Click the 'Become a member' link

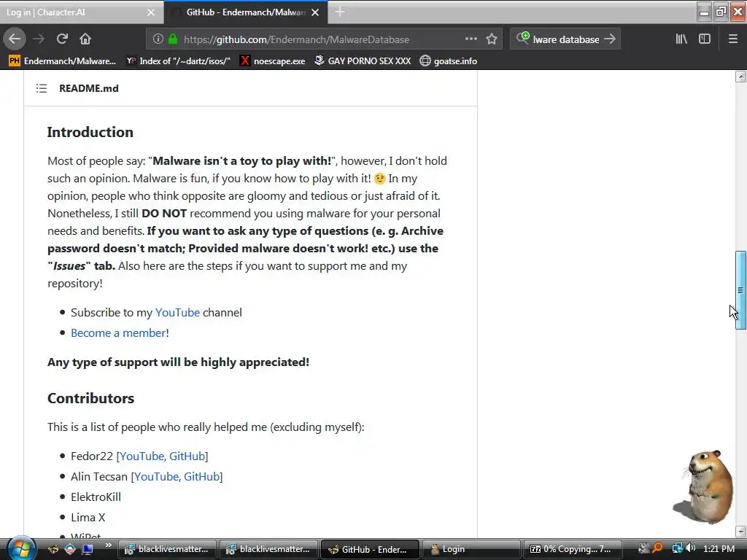118,332
